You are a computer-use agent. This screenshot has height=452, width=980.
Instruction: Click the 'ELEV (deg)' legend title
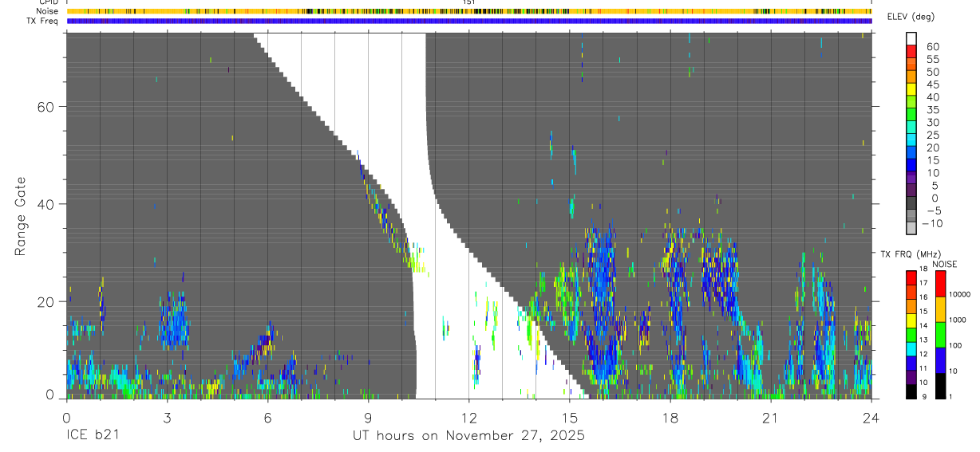pos(911,17)
